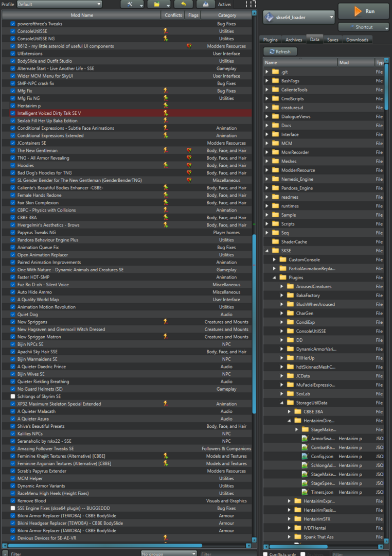Click the restore backup arrow icon
The image size is (392, 556).
coord(183,4)
